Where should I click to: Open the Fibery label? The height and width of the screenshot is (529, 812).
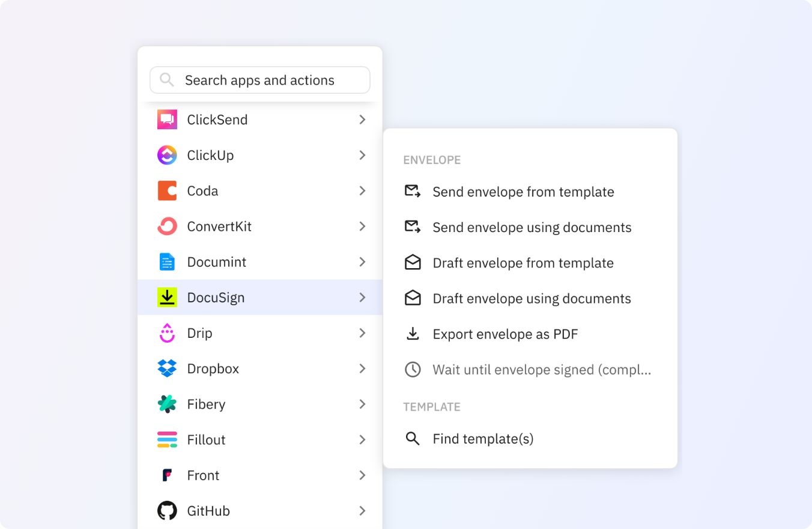[206, 404]
